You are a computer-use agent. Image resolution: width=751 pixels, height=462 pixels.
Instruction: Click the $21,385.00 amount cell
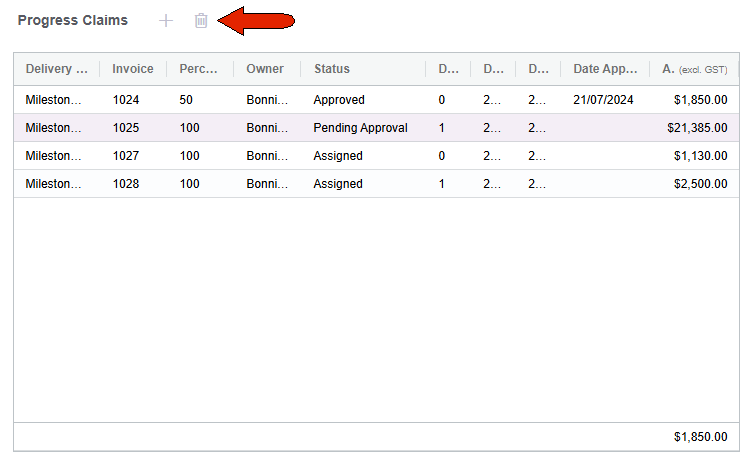tap(697, 128)
